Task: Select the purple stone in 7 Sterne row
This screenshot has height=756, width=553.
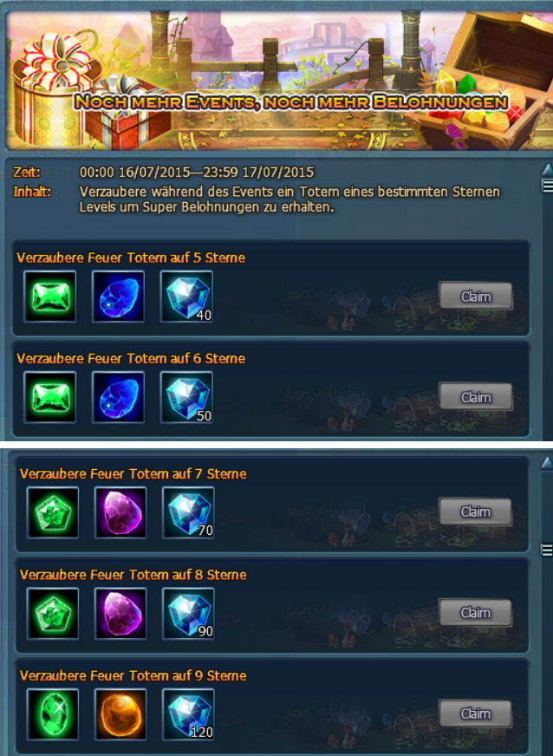Action: [120, 512]
